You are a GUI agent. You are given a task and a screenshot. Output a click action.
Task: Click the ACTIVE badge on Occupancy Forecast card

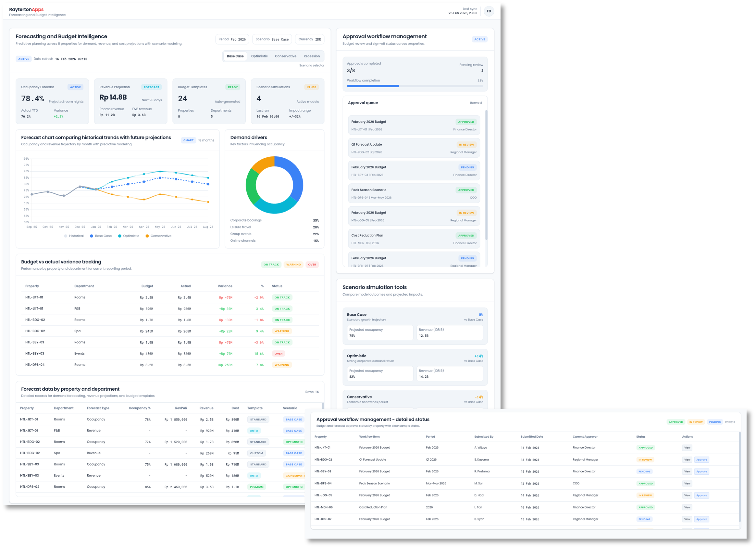coord(75,87)
